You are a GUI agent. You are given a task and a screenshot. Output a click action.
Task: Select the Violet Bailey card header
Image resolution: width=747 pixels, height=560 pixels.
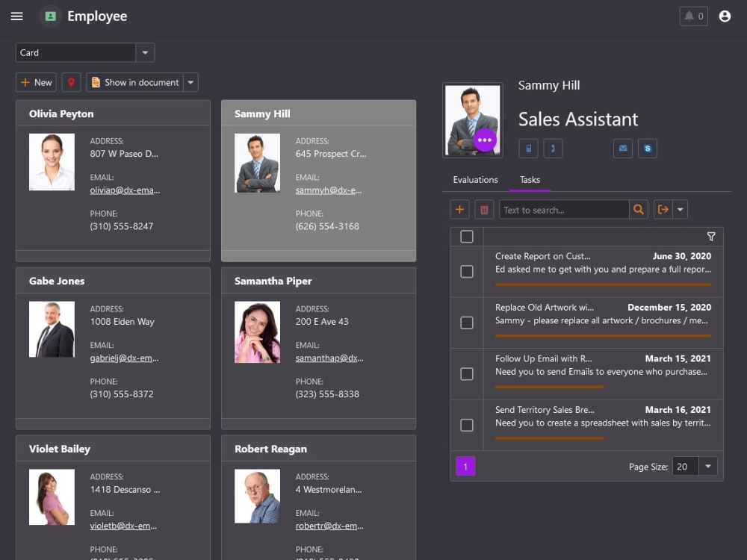(x=113, y=449)
